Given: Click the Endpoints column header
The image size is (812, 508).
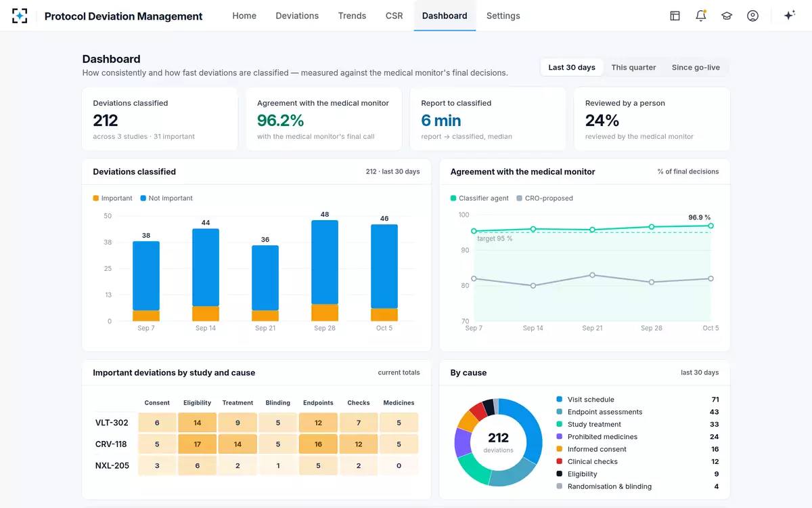Looking at the screenshot, I should [318, 402].
